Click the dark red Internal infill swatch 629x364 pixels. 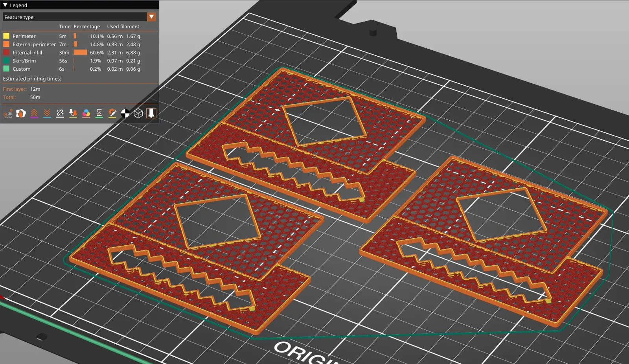tap(6, 52)
